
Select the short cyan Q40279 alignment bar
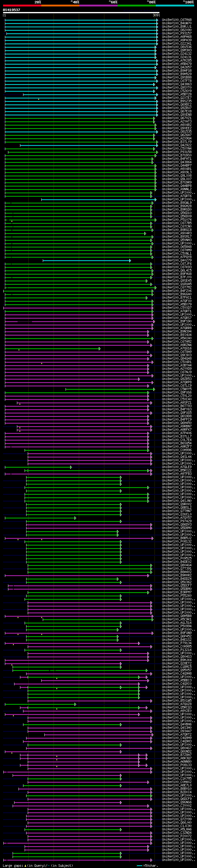click(86, 260)
